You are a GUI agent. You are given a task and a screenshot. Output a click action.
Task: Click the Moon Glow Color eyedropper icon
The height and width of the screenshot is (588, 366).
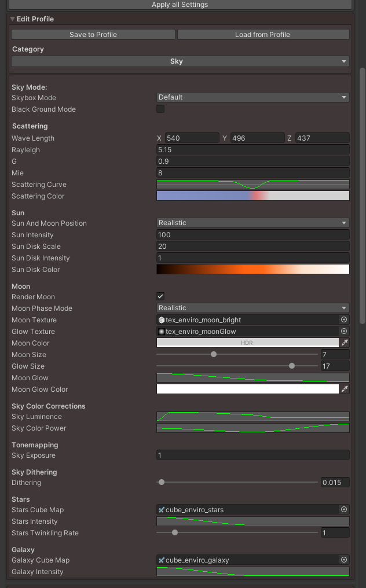344,389
